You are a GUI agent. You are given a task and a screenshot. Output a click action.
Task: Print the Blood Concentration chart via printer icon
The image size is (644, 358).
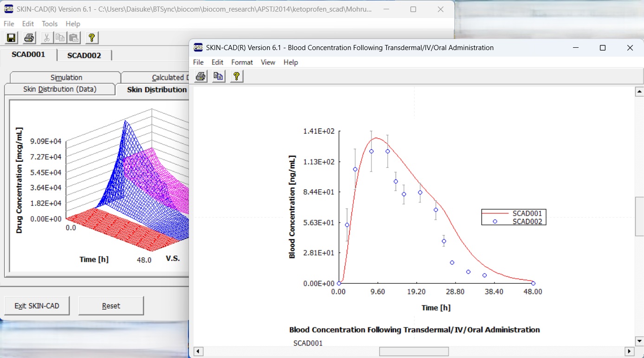pos(201,77)
